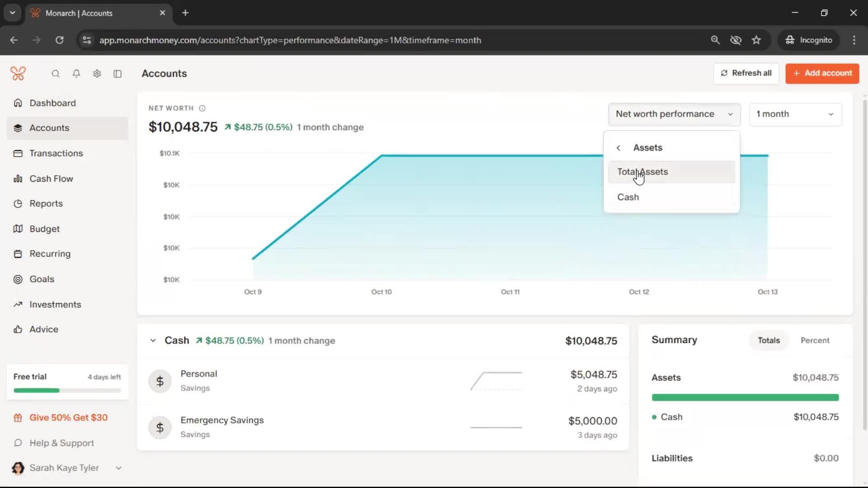Click net worth info icon
This screenshot has height=488, width=868.
coord(202,108)
